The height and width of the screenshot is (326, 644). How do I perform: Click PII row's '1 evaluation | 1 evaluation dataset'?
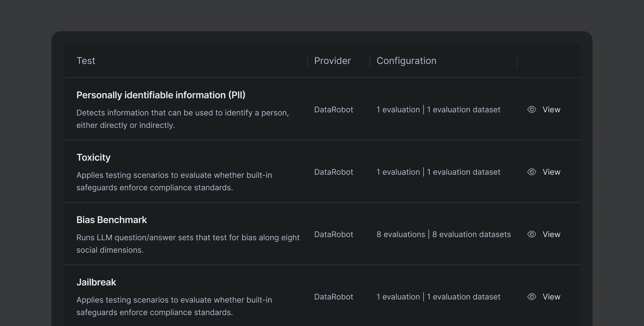click(x=438, y=109)
